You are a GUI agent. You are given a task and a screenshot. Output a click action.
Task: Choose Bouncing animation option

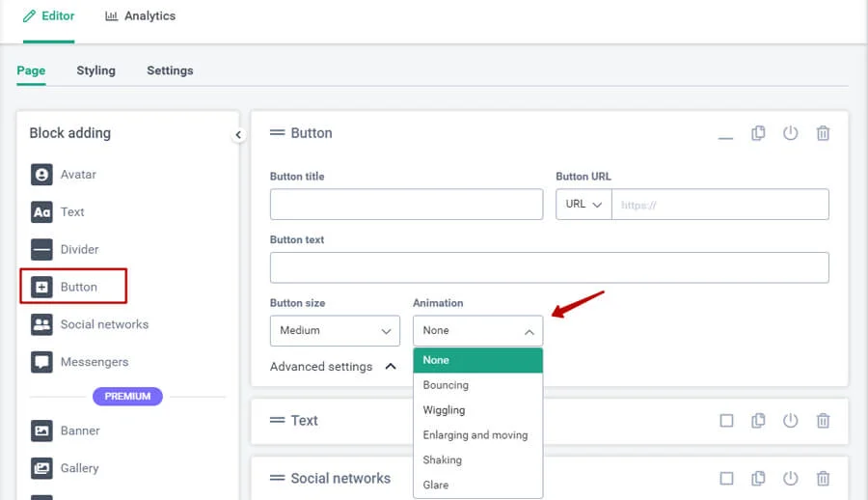coord(446,385)
